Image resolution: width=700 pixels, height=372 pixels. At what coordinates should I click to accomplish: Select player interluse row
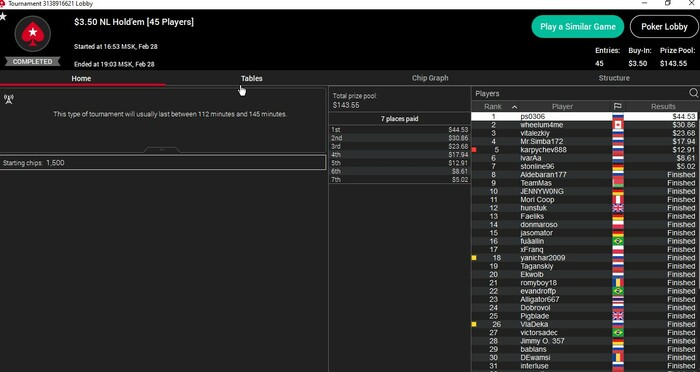(584, 366)
